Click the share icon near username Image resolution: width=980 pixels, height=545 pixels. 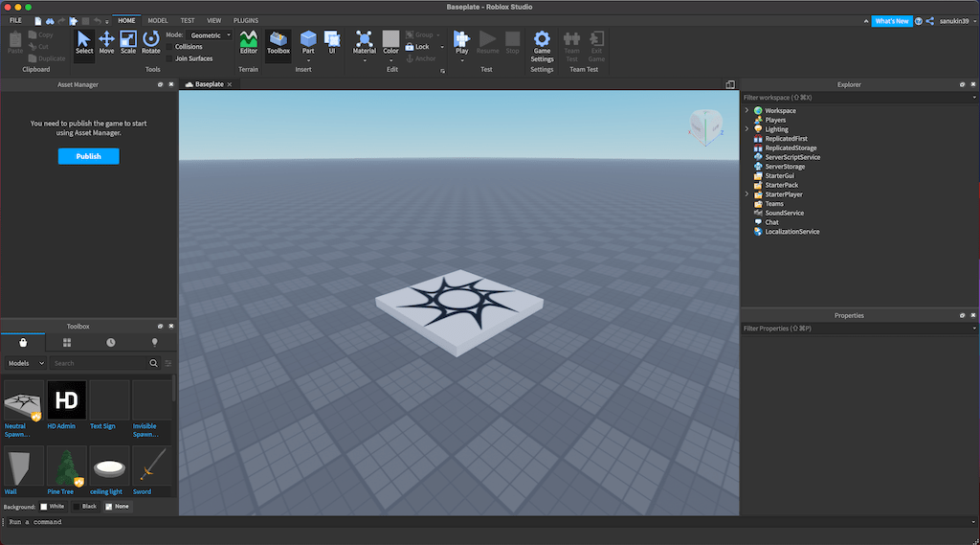(x=930, y=21)
